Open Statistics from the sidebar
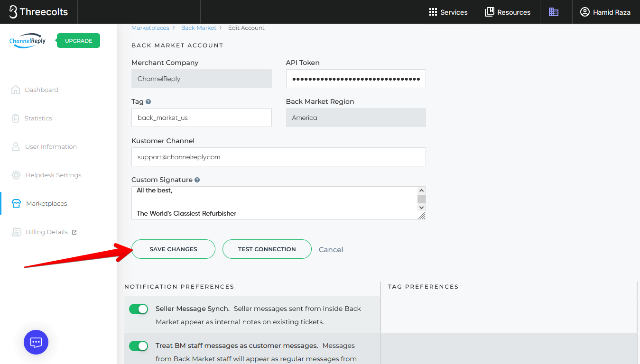Screen dimensions: 640x364 click(x=38, y=118)
